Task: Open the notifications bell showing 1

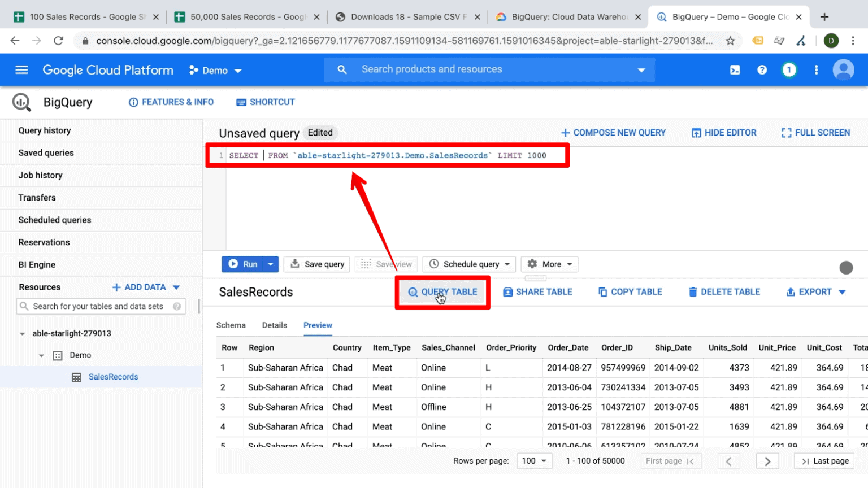Action: [789, 69]
